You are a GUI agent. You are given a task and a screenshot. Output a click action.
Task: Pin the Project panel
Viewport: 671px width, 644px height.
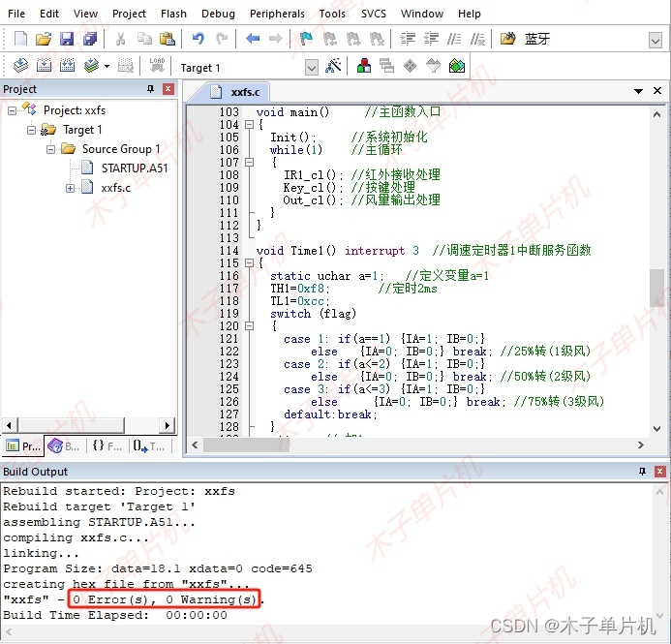pyautogui.click(x=150, y=89)
